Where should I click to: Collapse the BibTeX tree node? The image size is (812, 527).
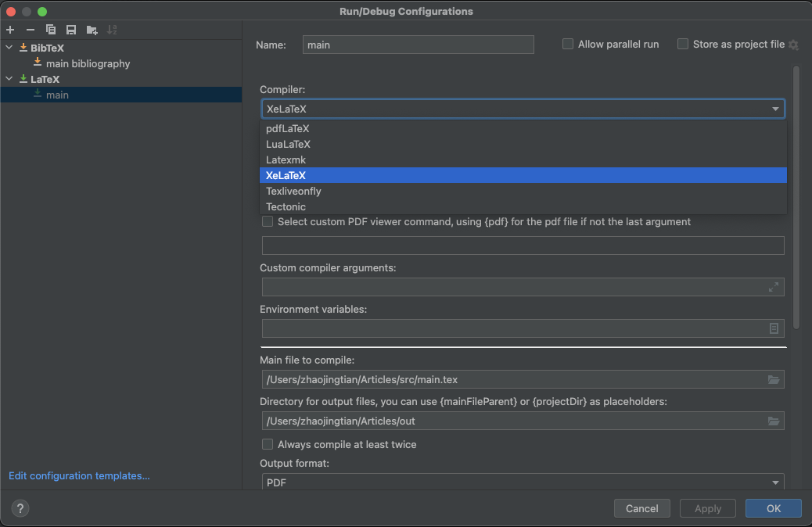tap(9, 48)
